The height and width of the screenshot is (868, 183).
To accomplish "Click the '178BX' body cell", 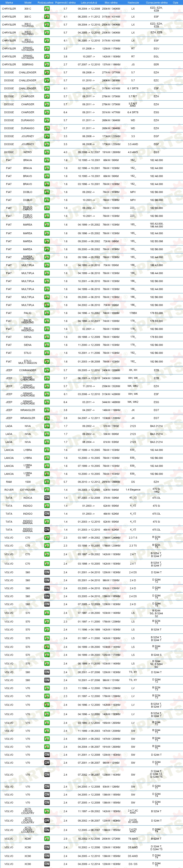I will click(x=133, y=313).
